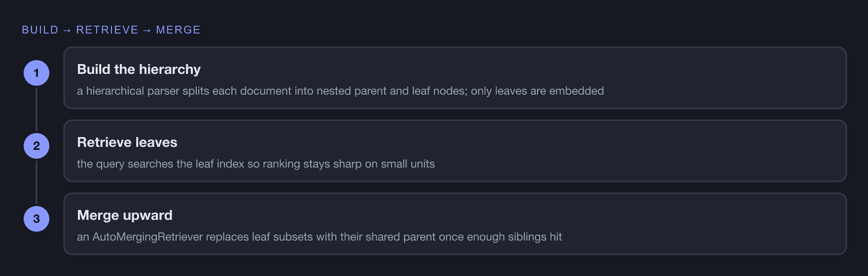Click the hierarchical parser description text
This screenshot has width=868, height=276.
click(x=340, y=91)
